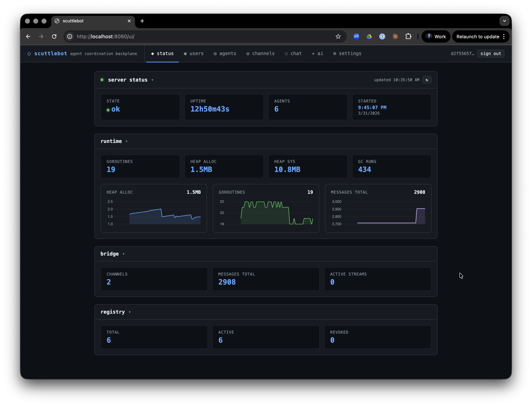The width and height of the screenshot is (532, 406).
Task: Click the heap sys value 10.8MB
Action: click(x=287, y=169)
